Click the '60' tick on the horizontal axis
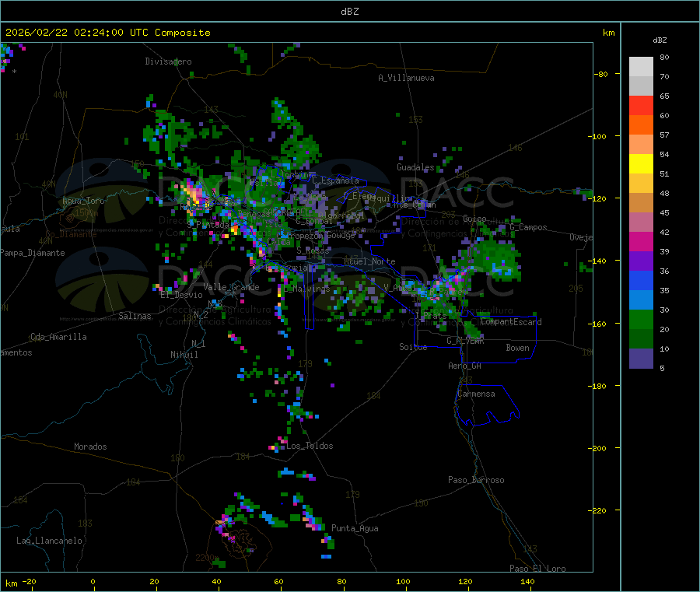Viewport: 700px width, 592px height. (x=278, y=582)
